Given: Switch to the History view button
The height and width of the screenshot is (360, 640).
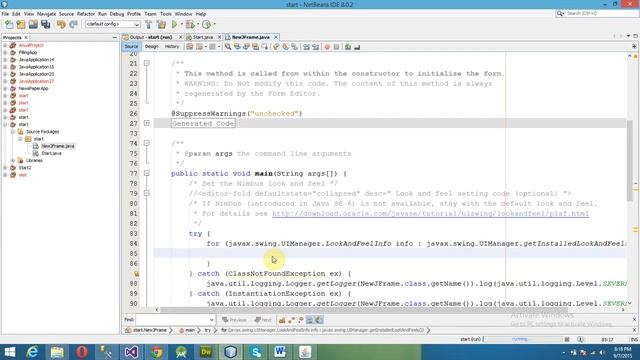Looking at the screenshot, I should [172, 47].
